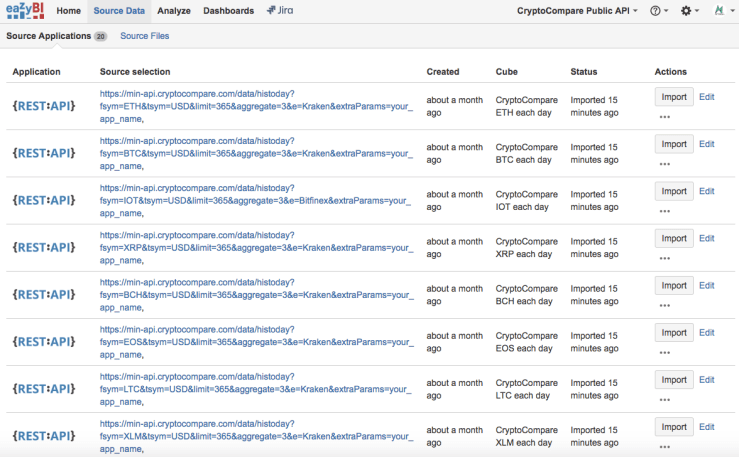Go to the Home tab
This screenshot has width=739, height=457.
[x=69, y=11]
